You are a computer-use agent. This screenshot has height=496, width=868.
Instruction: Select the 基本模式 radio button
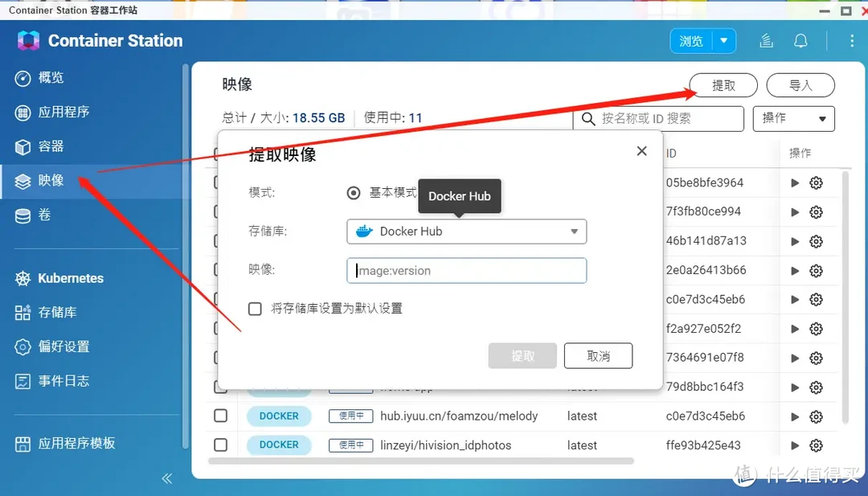click(354, 193)
